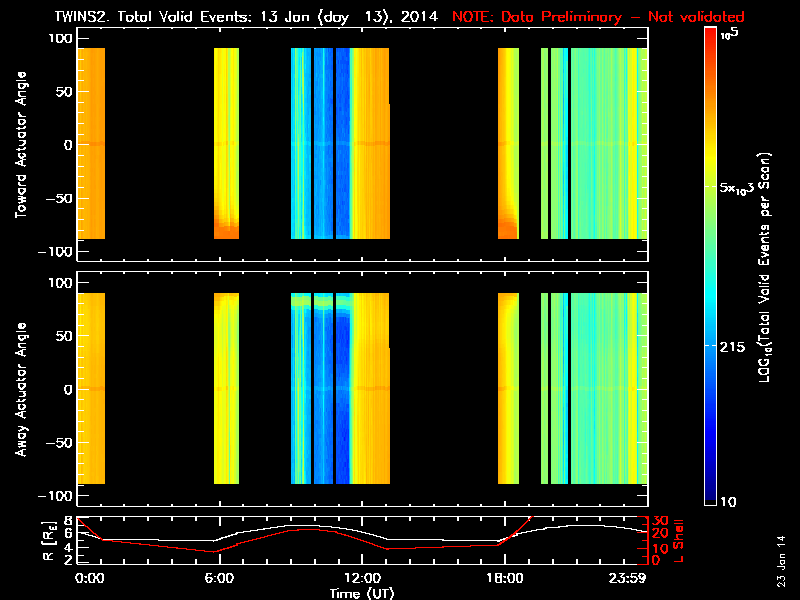The image size is (800, 600).
Task: Click the 6:00 time axis tick label
Action: [x=219, y=578]
